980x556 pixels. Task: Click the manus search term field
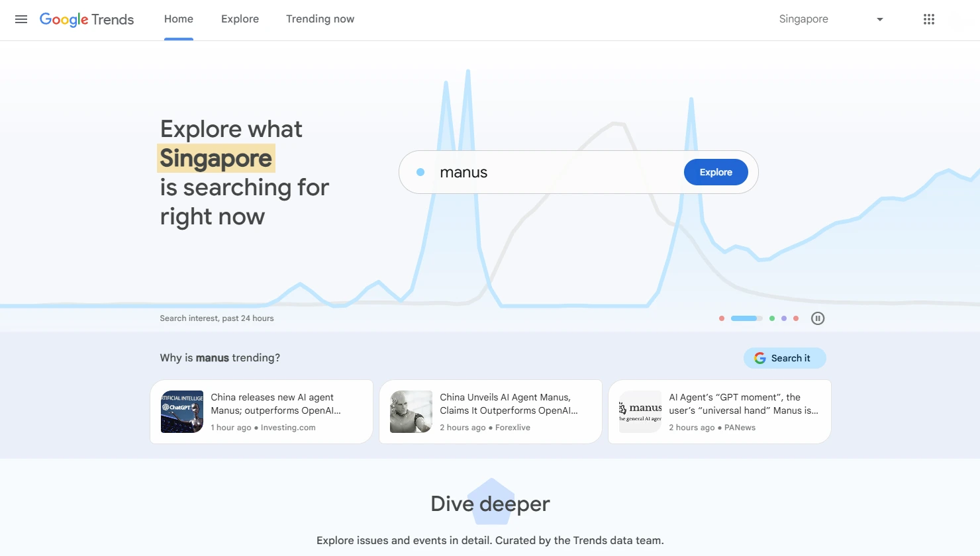579,172
